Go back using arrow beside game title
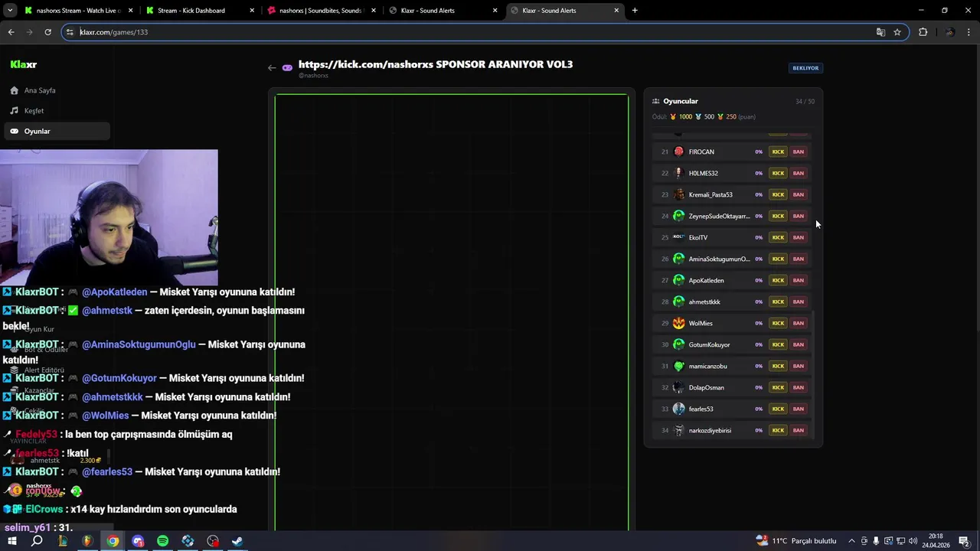This screenshot has height=551, width=980. pos(272,68)
